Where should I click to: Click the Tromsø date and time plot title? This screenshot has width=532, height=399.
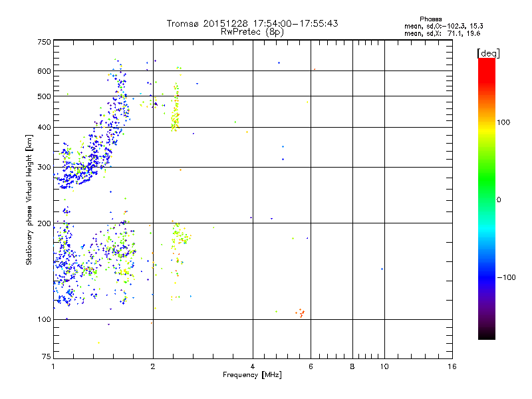[x=252, y=23]
